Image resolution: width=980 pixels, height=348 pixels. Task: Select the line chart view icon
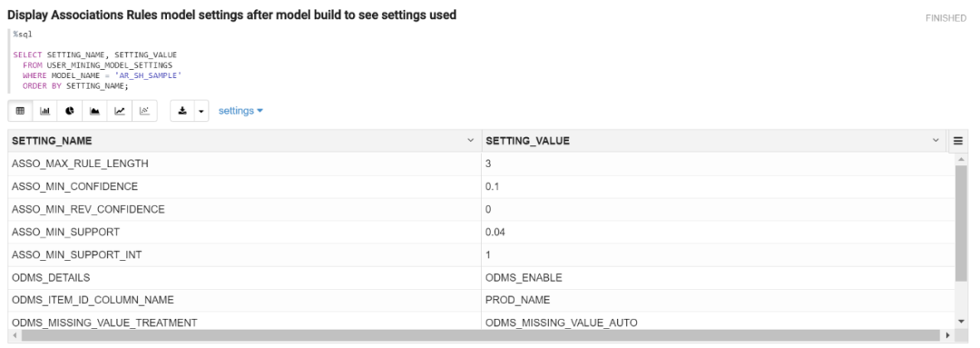(x=120, y=111)
